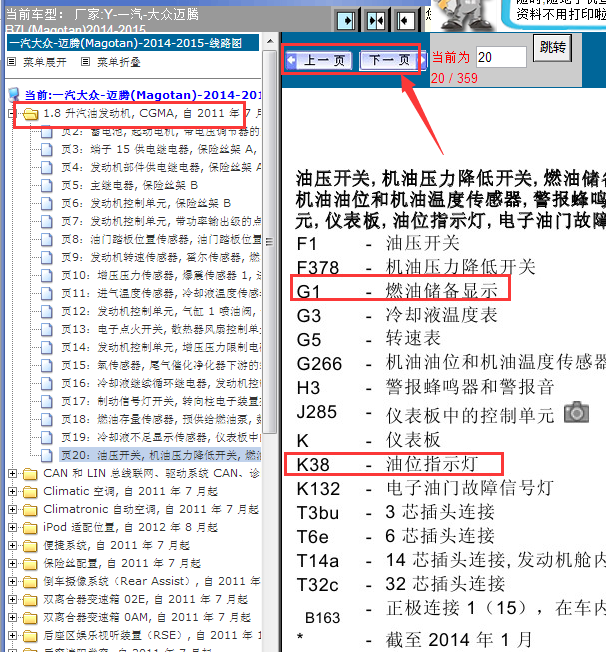
Task: Go to previous page with 上一页
Action: click(x=319, y=61)
